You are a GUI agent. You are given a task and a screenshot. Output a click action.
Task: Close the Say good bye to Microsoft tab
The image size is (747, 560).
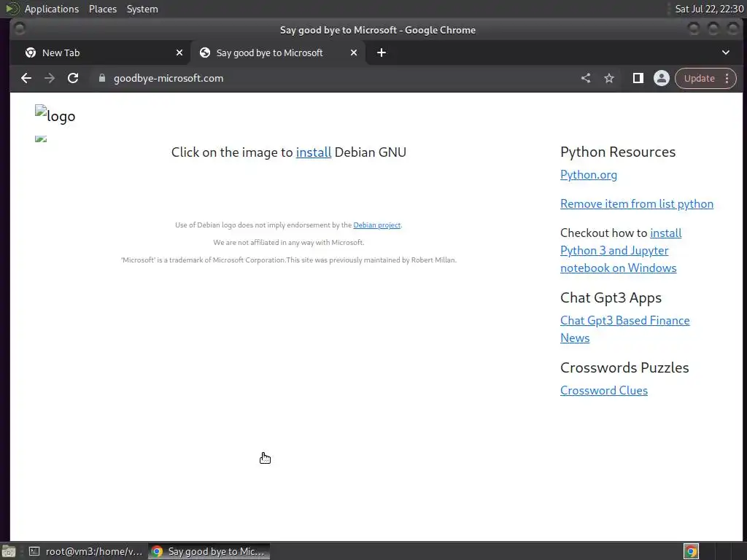click(354, 52)
